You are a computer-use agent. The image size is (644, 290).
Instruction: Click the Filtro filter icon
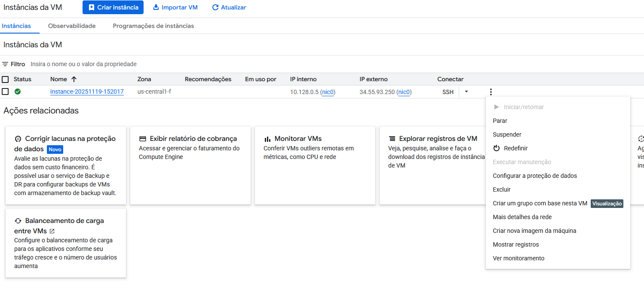click(x=5, y=64)
